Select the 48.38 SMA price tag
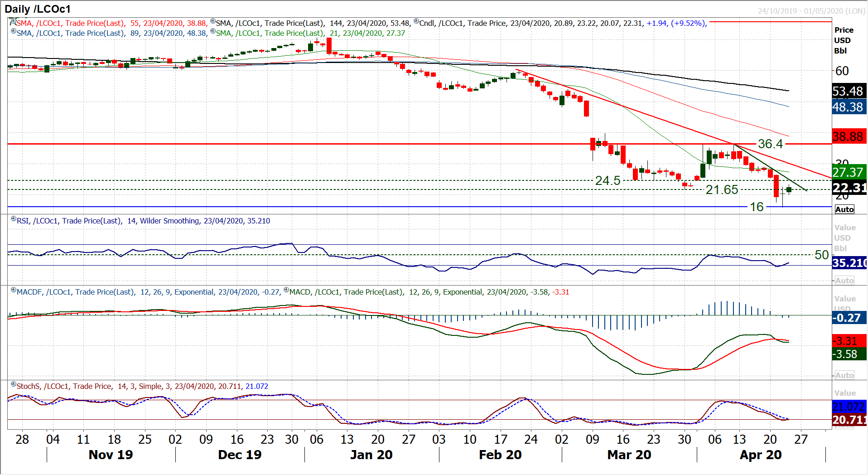The image size is (868, 475). 849,107
